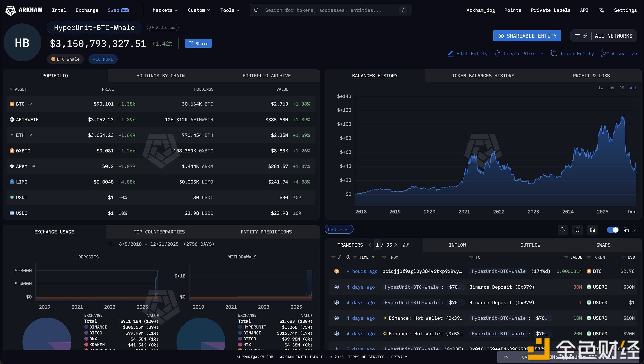Image resolution: width=644 pixels, height=364 pixels.
Task: Switch to Holdings By Chain tab
Action: (161, 76)
